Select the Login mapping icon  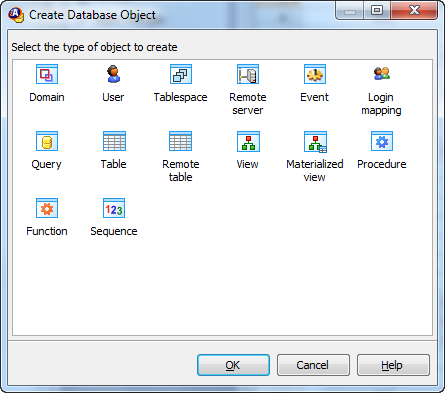point(382,73)
